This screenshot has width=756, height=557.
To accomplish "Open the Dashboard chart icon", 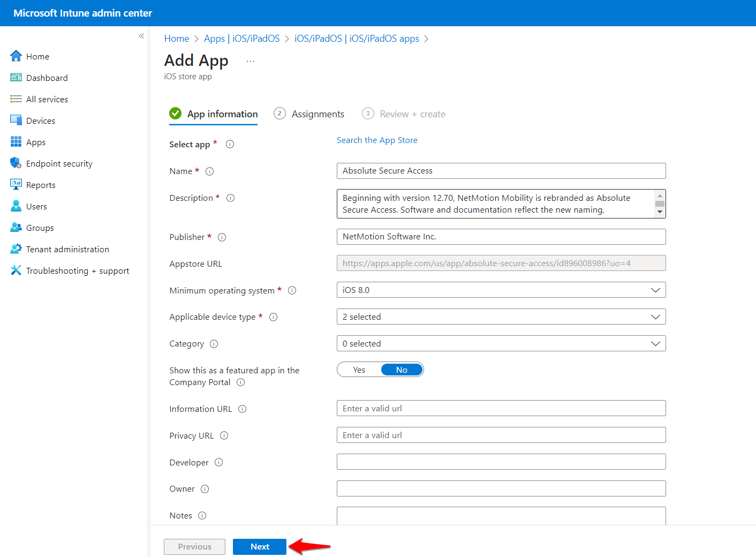I will pyautogui.click(x=16, y=78).
